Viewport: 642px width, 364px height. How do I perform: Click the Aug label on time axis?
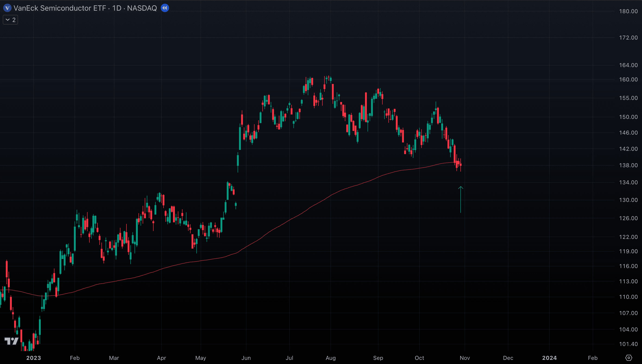click(x=330, y=358)
